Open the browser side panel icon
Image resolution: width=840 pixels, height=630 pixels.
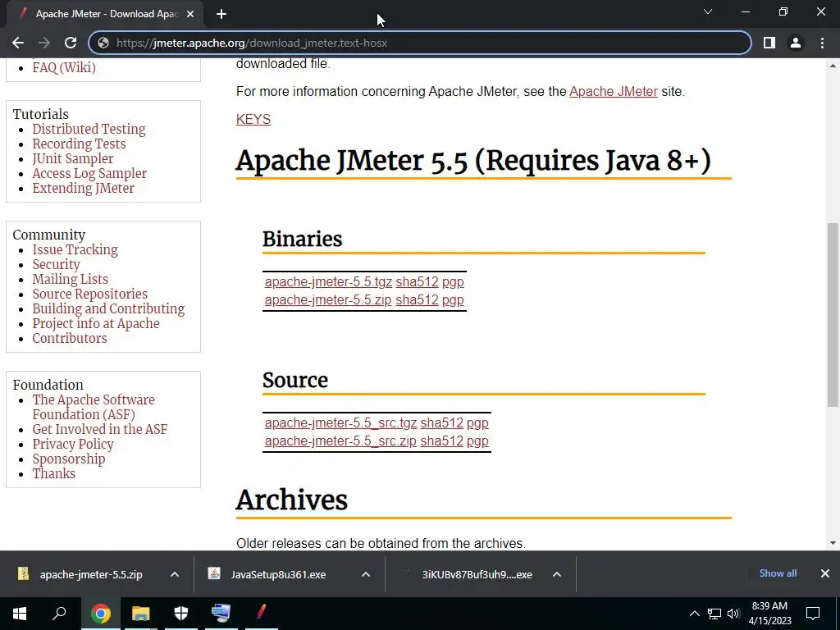click(769, 43)
